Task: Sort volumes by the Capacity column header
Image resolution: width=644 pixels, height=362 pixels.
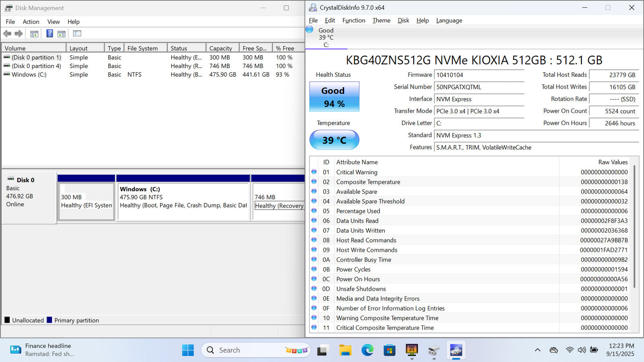Action: tap(221, 48)
